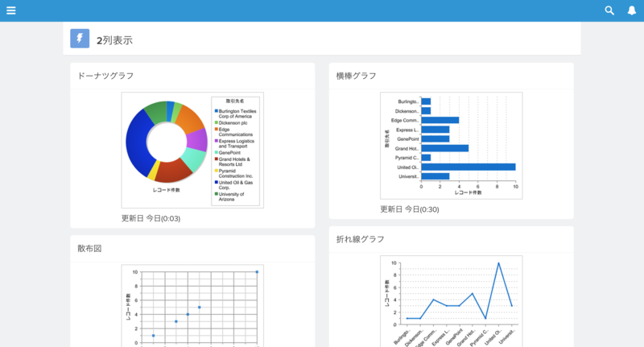Click Express Logistics legend color swatch

[x=217, y=140]
